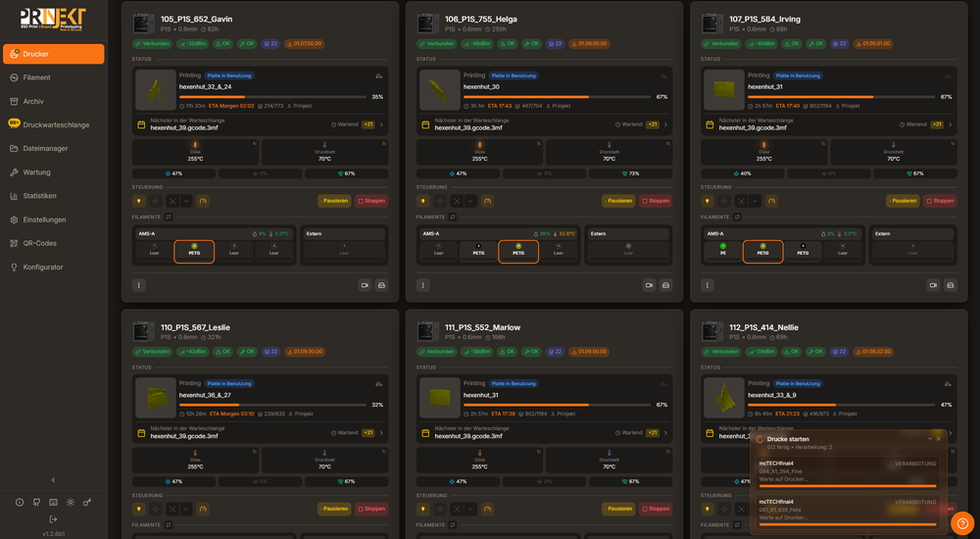Toggle the light bulb on 111_P1S_552_Marlow
Image resolution: width=980 pixels, height=539 pixels.
[423, 509]
